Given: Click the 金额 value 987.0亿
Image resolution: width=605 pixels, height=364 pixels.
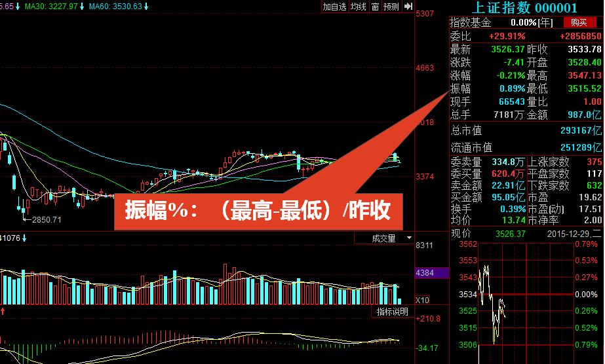Looking at the screenshot, I should 585,115.
